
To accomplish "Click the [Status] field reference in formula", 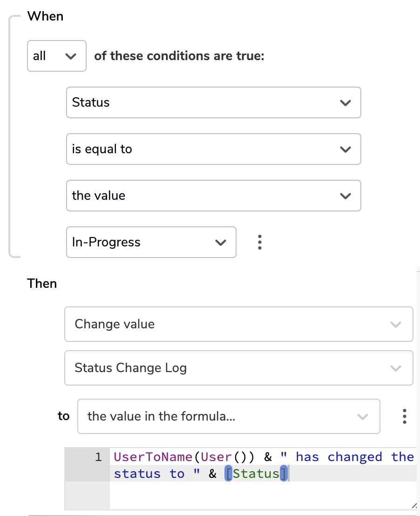I will pyautogui.click(x=256, y=474).
